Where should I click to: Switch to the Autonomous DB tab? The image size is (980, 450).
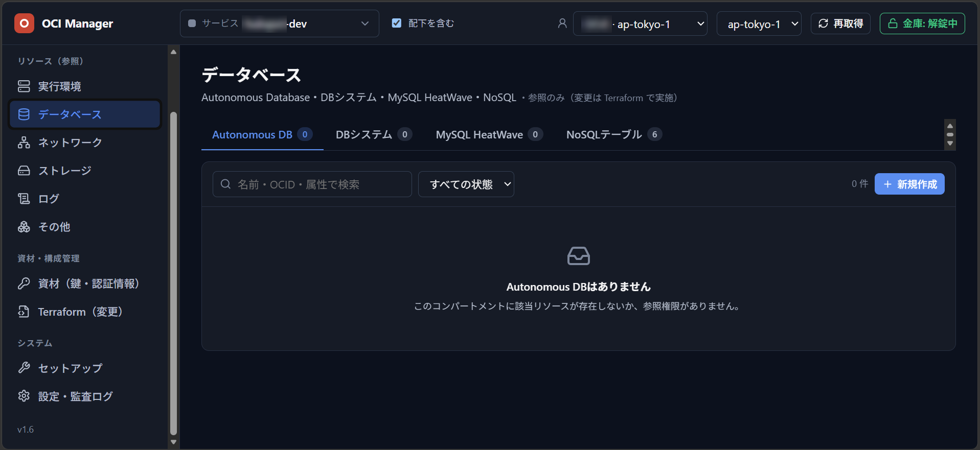pos(262,135)
